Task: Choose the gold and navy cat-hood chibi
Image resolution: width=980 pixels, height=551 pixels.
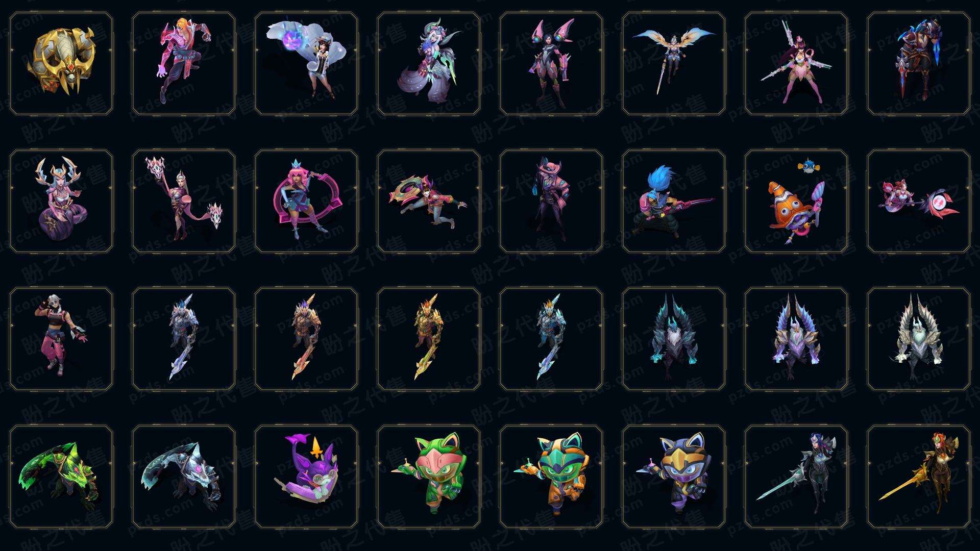Action: coord(674,477)
